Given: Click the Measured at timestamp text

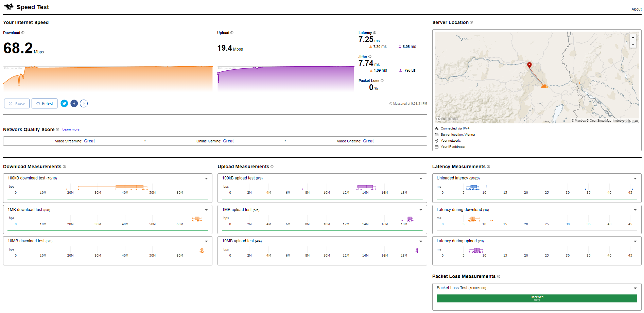Looking at the screenshot, I should click(410, 103).
